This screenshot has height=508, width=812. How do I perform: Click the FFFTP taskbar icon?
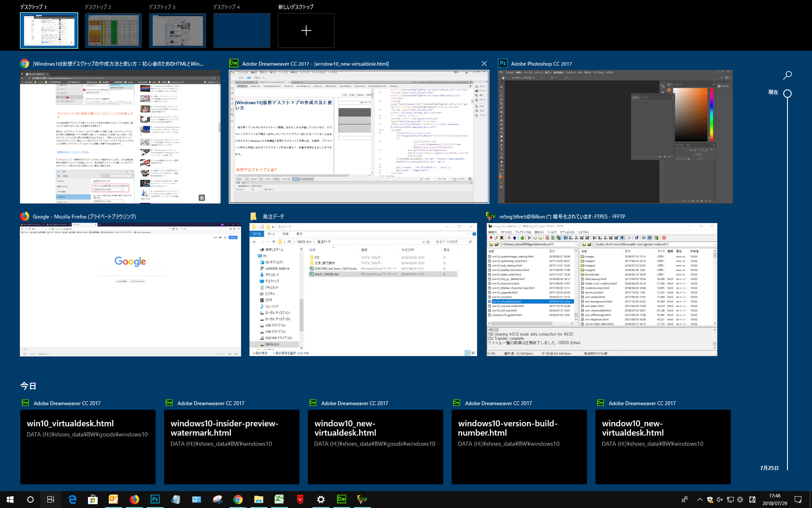(x=362, y=500)
